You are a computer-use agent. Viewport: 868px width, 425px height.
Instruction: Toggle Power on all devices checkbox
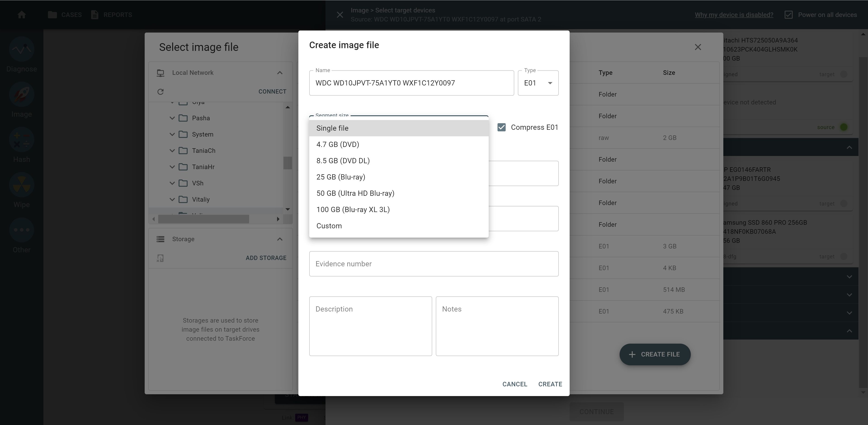[788, 15]
